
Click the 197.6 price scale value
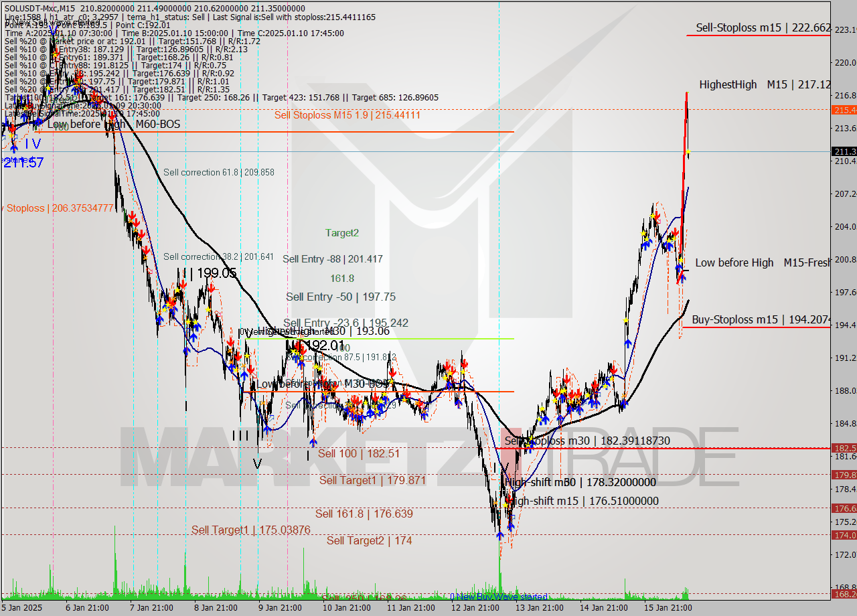[x=844, y=292]
